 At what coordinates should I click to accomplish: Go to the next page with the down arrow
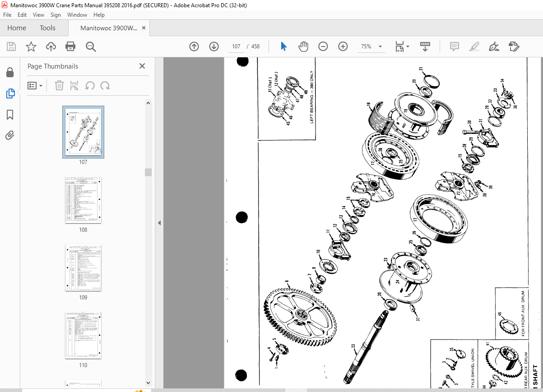coord(214,47)
